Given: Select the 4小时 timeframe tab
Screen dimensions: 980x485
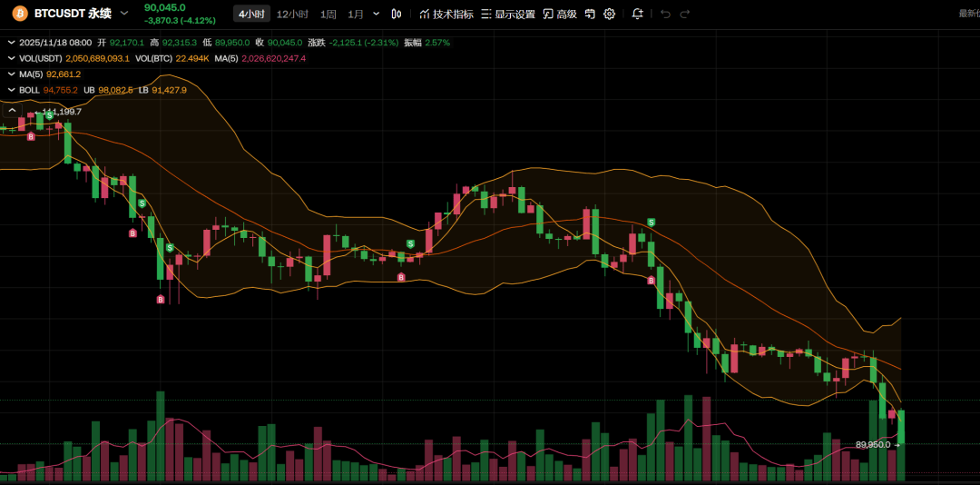Looking at the screenshot, I should click(x=250, y=15).
